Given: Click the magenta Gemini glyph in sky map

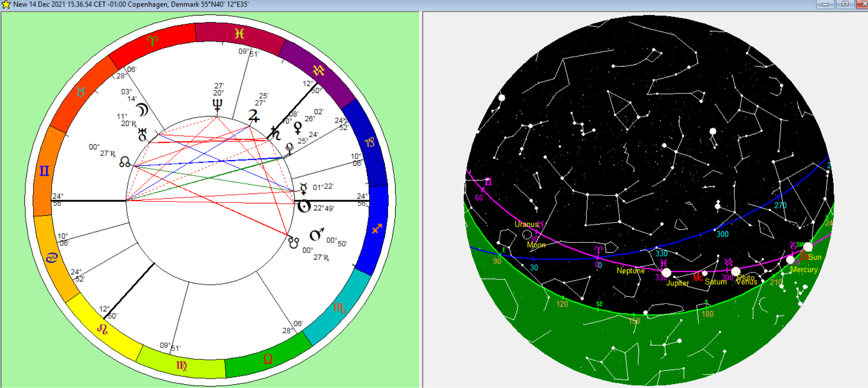Looking at the screenshot, I should [x=488, y=181].
